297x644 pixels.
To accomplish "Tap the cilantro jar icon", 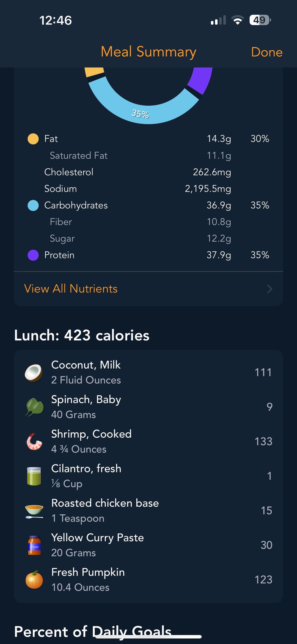I will pyautogui.click(x=34, y=476).
